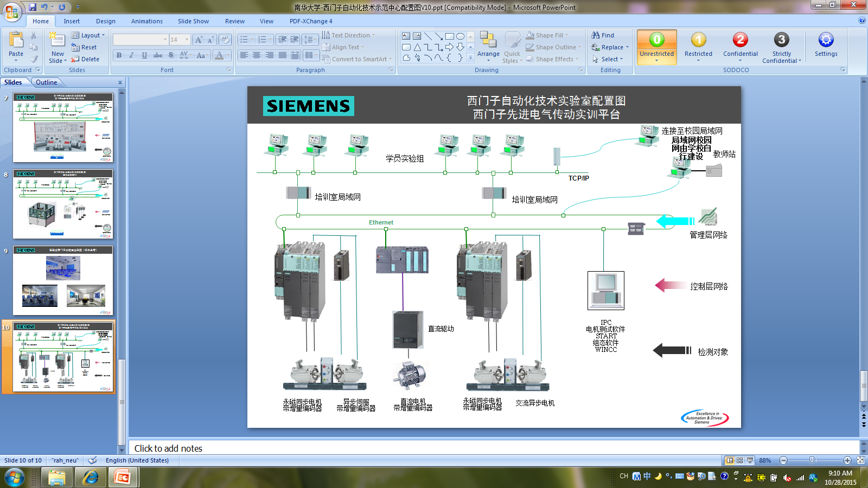Open the Animations ribbon tab
Screen dimensions: 868x488
pyautogui.click(x=147, y=21)
